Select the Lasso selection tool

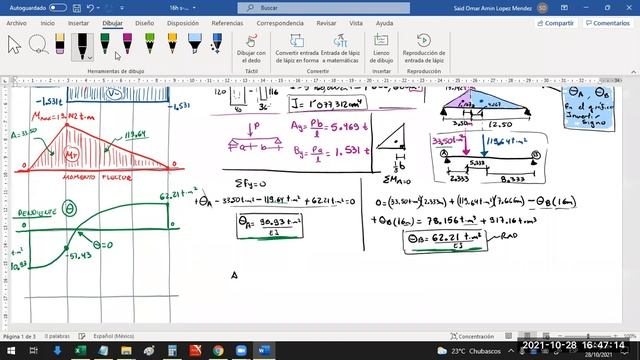tap(38, 44)
